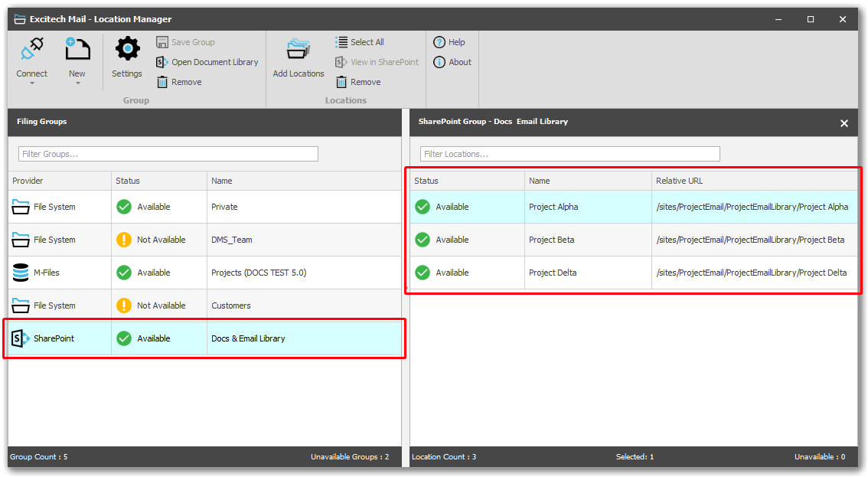868x477 pixels.
Task: Click the New group icon
Action: tap(77, 51)
